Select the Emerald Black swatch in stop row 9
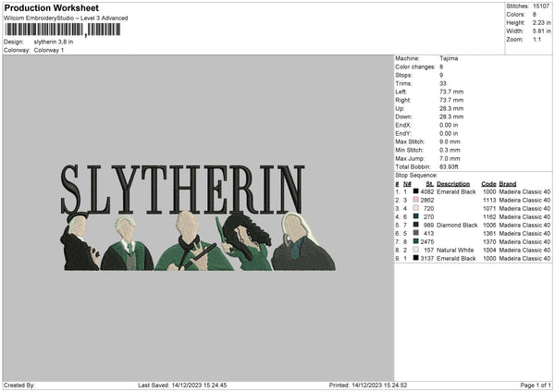 pyautogui.click(x=416, y=258)
